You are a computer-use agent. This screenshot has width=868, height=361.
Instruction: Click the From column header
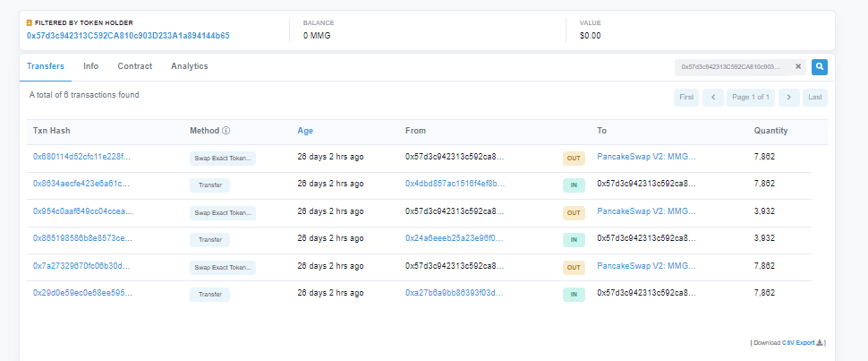416,131
